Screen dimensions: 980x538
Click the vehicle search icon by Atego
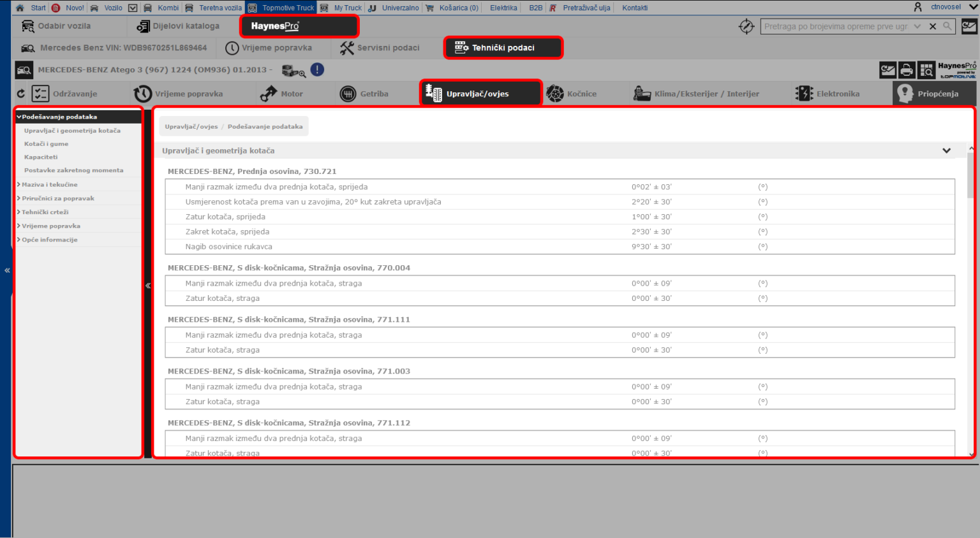[x=24, y=70]
